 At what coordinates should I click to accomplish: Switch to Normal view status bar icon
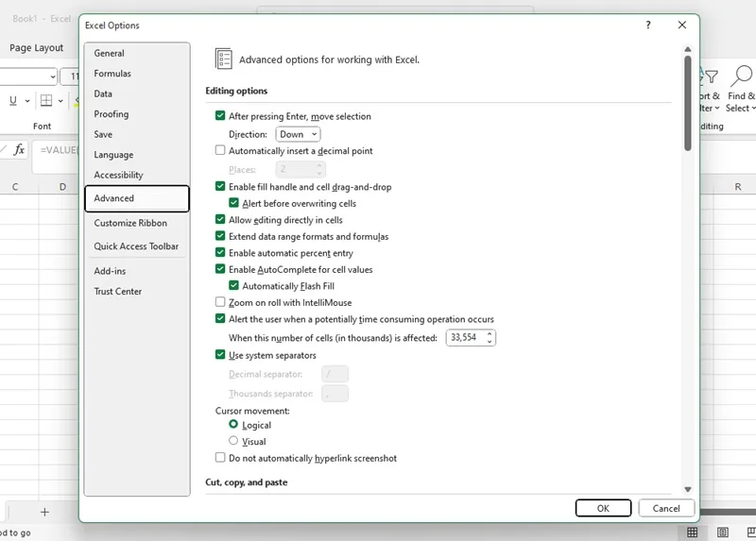click(693, 532)
